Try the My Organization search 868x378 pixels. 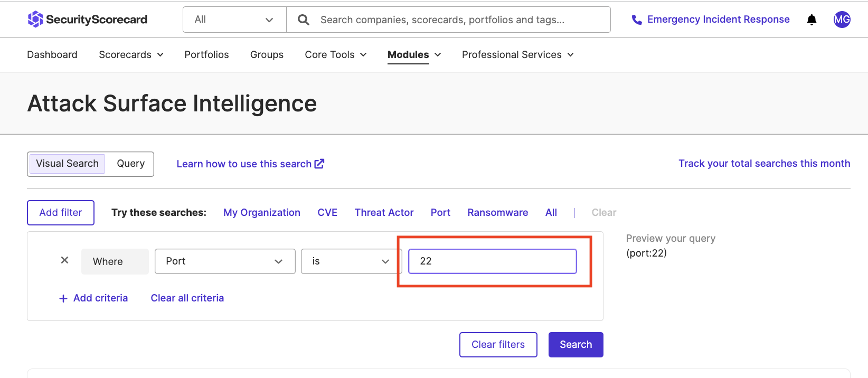262,212
